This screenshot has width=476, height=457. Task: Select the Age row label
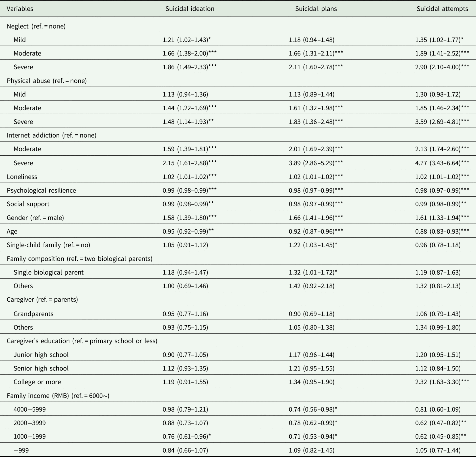[x=12, y=231]
